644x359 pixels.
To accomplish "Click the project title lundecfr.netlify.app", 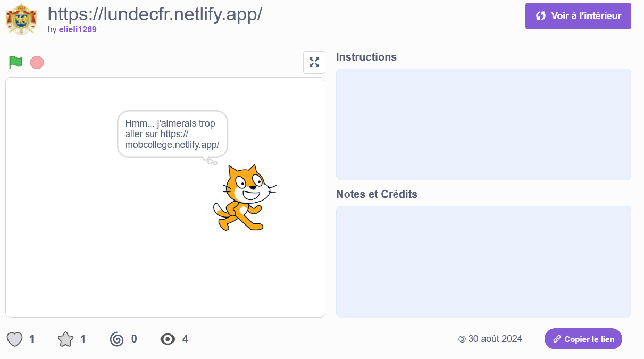I will tap(155, 13).
